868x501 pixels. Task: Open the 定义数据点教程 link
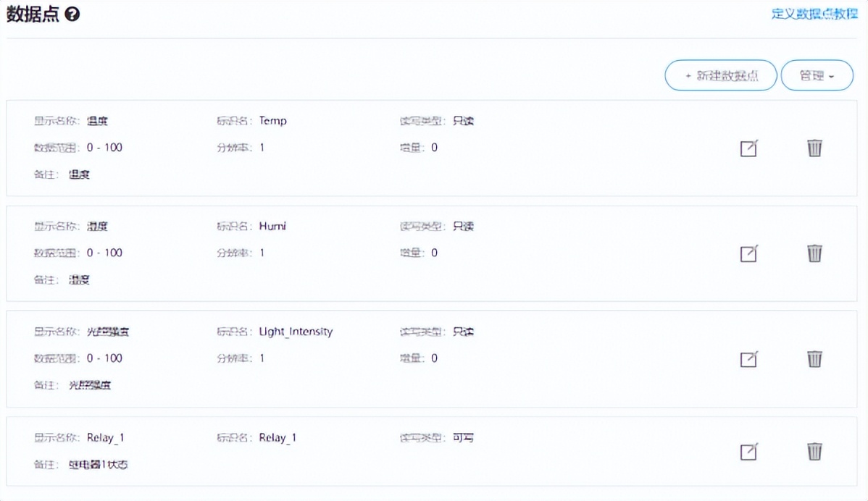[814, 14]
